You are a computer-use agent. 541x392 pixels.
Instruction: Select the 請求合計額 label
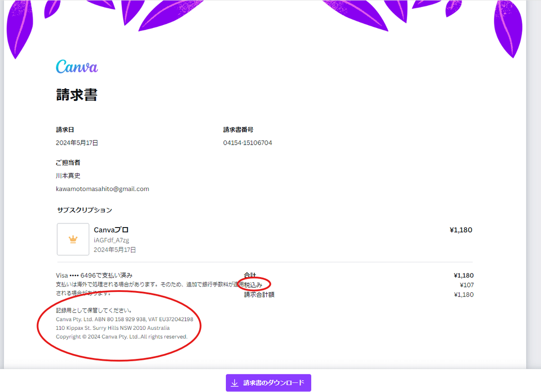click(259, 295)
